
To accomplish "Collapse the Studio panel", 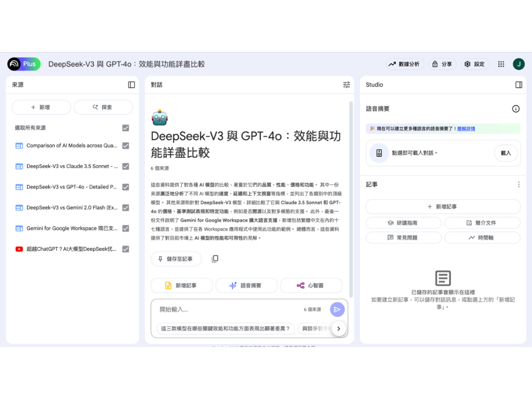I will pyautogui.click(x=518, y=85).
